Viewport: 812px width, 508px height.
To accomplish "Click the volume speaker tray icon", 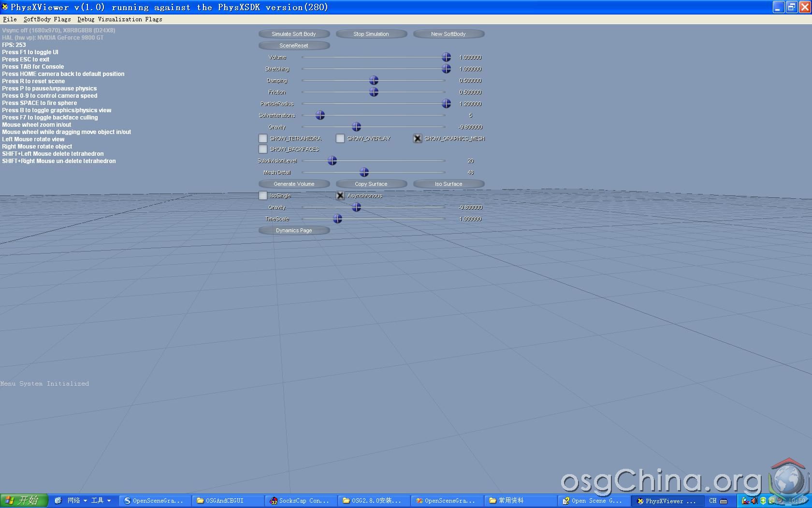I will pos(754,501).
